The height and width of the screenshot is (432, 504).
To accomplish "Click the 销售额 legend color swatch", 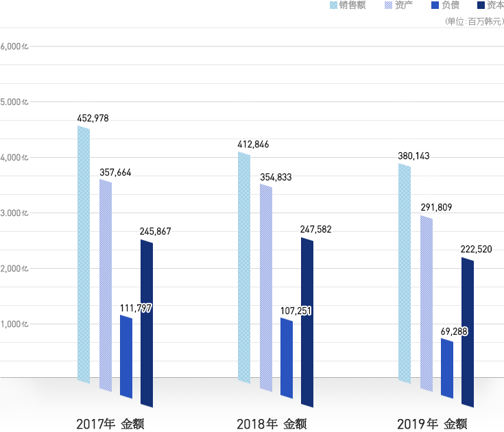I will [334, 5].
